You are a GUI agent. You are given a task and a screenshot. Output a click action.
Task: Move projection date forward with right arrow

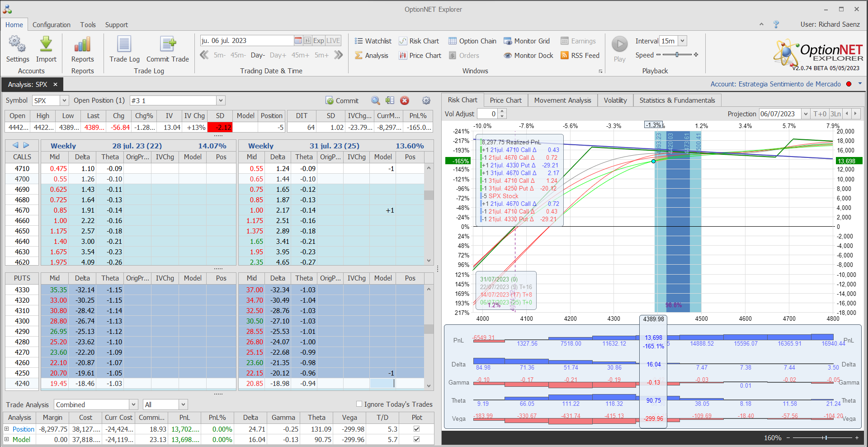point(855,114)
